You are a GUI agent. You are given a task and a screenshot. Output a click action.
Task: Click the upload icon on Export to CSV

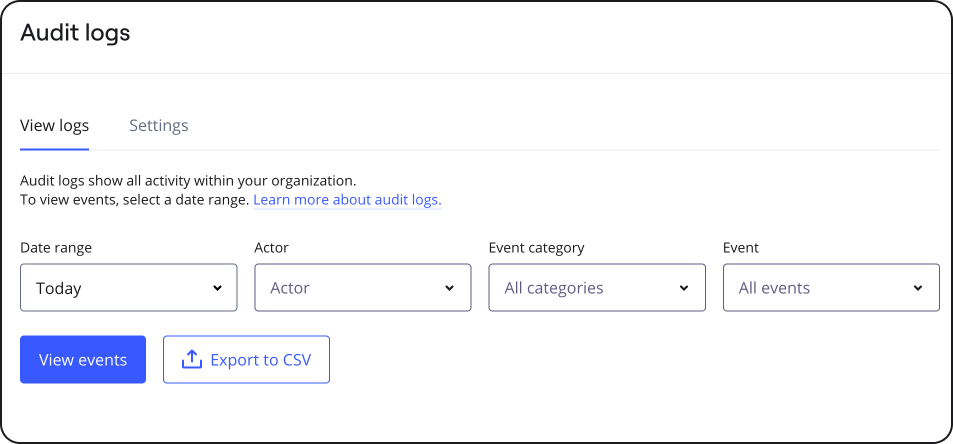[x=191, y=360]
